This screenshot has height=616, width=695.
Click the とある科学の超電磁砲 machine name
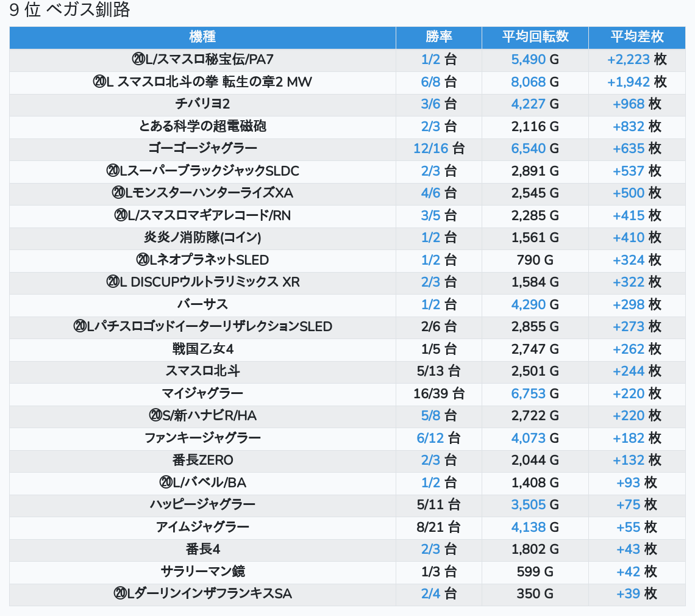tap(202, 126)
